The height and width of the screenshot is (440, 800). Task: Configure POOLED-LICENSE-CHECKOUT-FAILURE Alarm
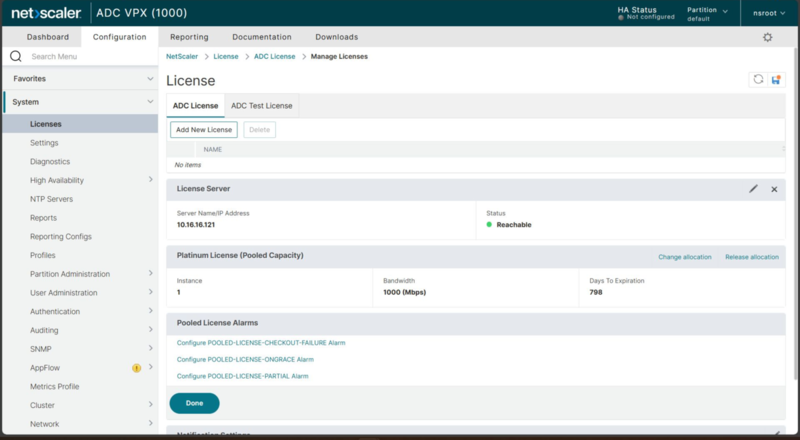click(x=261, y=343)
